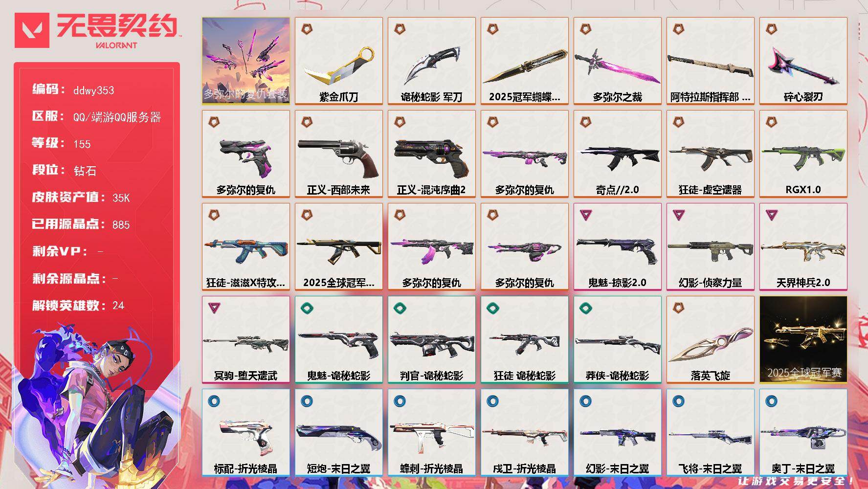The image size is (868, 489).
Task: Select the 多弥尔之裁 sword skin
Action: tap(618, 61)
